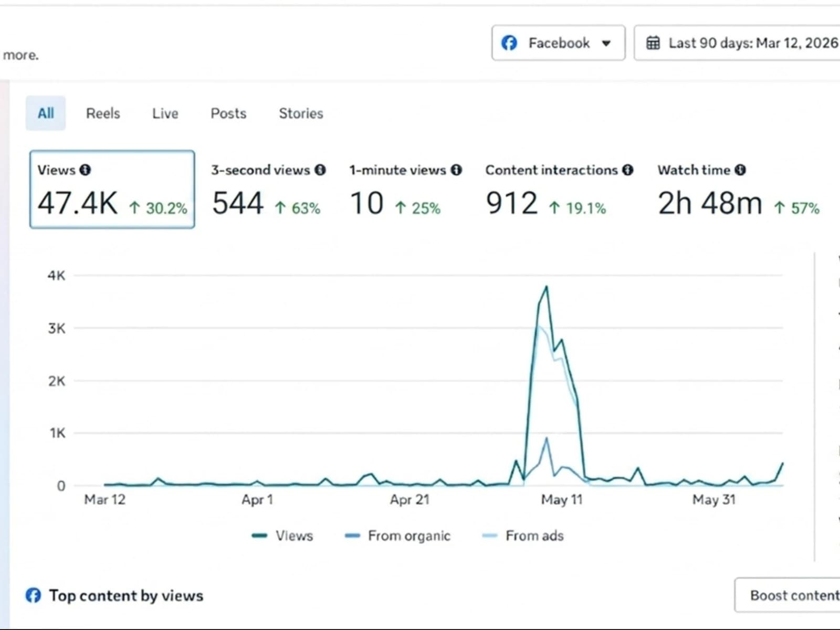Click the 57% increase beside Watch time

(797, 208)
